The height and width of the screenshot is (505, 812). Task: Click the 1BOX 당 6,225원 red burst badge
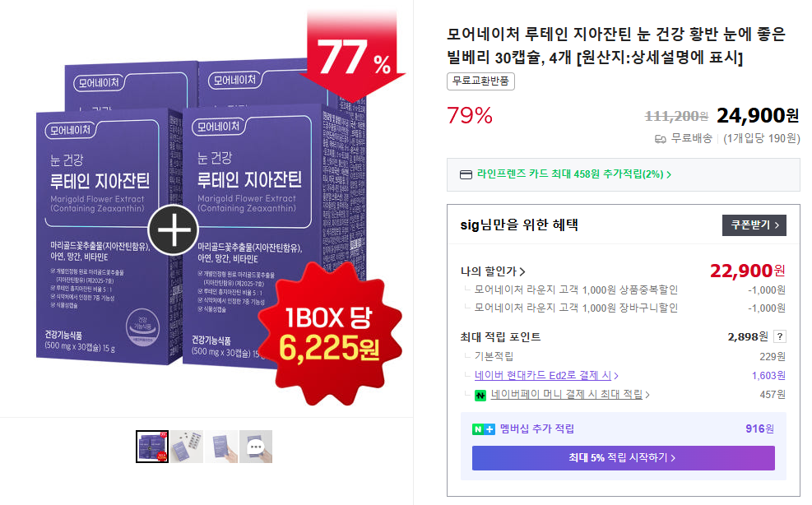331,334
